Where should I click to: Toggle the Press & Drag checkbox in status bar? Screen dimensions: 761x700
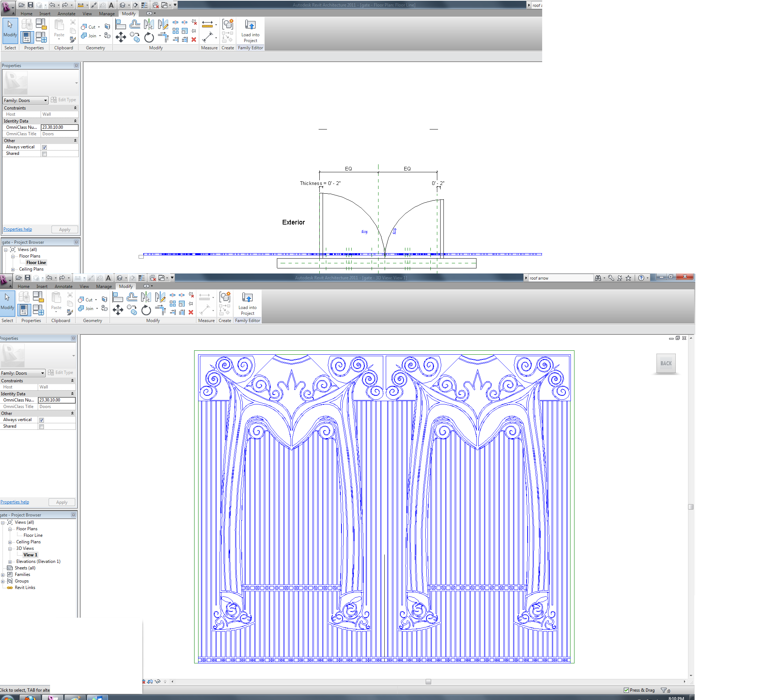[626, 690]
